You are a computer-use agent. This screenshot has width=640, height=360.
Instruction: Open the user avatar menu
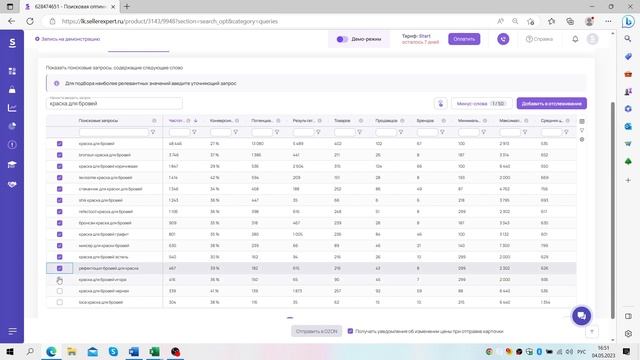pyautogui.click(x=592, y=39)
